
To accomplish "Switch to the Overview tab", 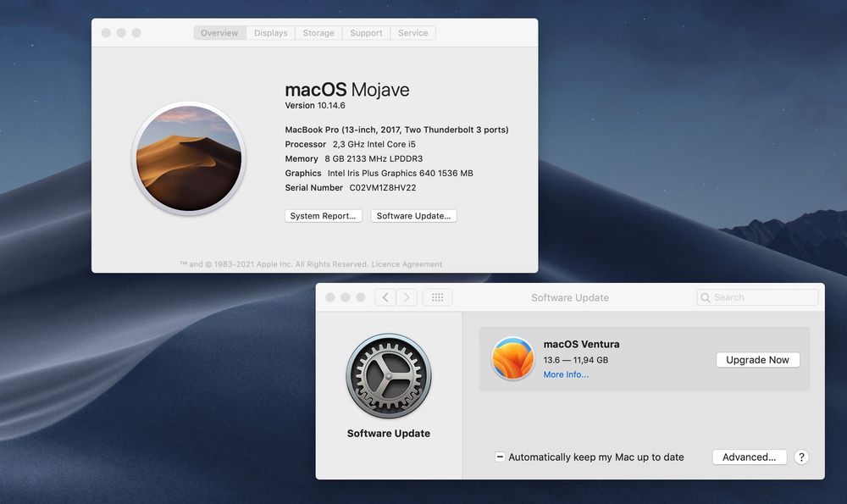I will (x=220, y=33).
